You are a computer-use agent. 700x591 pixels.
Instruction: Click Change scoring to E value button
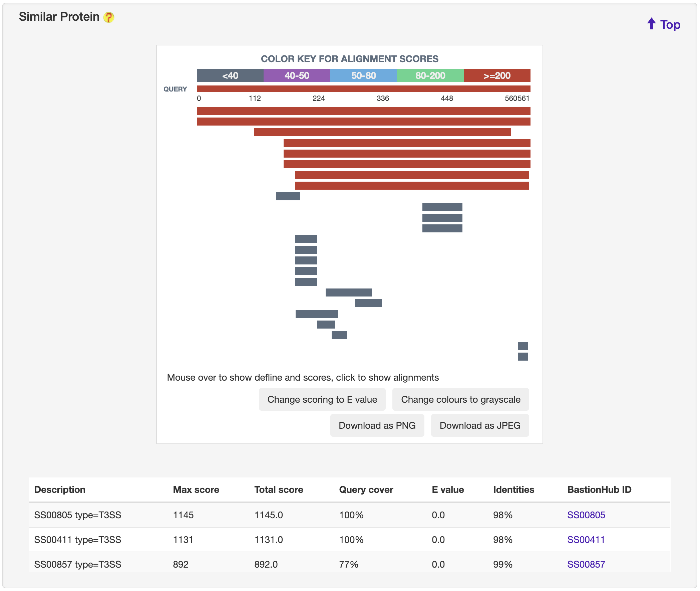tap(322, 399)
